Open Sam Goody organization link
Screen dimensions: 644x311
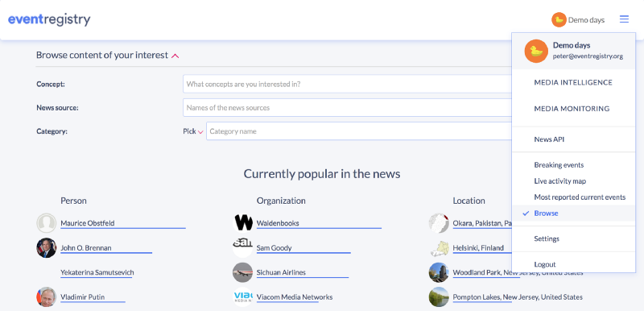274,247
